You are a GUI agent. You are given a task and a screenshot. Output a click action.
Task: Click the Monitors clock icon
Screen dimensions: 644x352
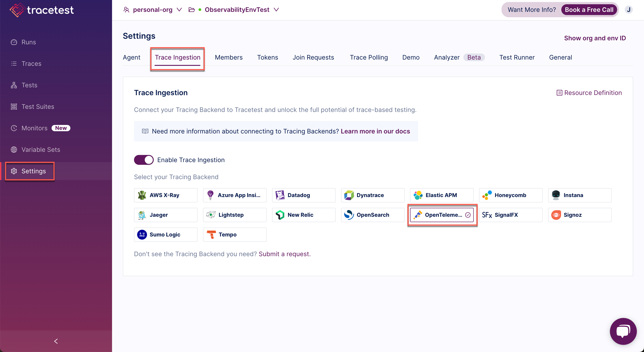pos(14,128)
